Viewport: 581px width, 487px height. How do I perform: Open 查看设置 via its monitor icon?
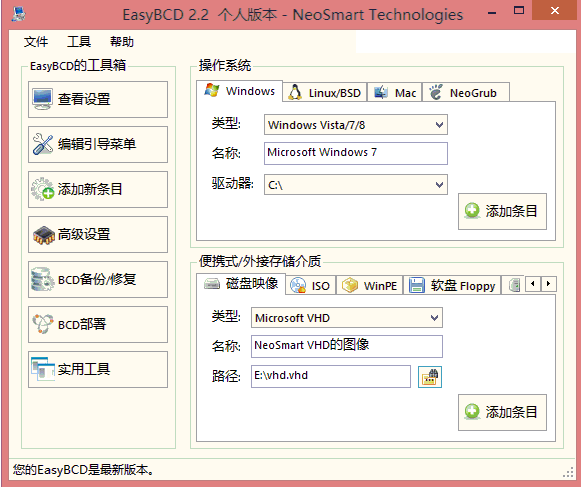[x=42, y=99]
